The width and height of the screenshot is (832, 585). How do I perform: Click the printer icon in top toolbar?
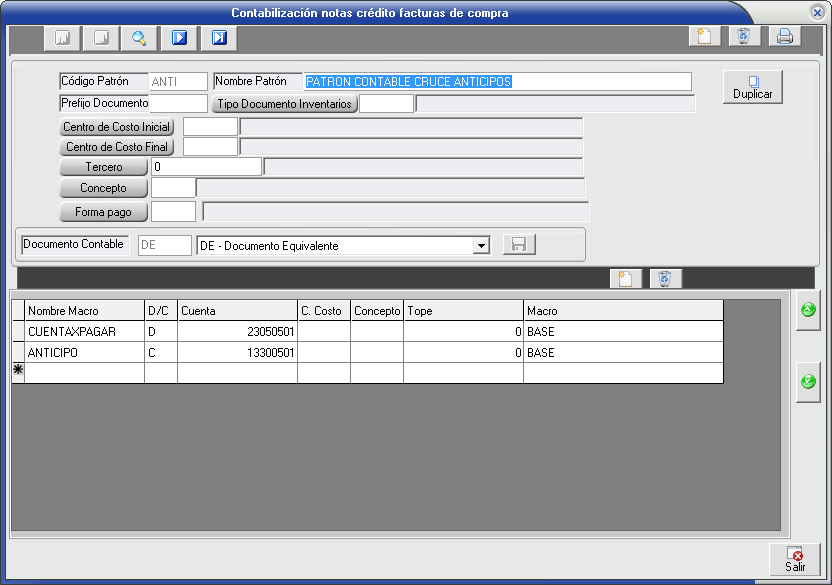coord(785,36)
